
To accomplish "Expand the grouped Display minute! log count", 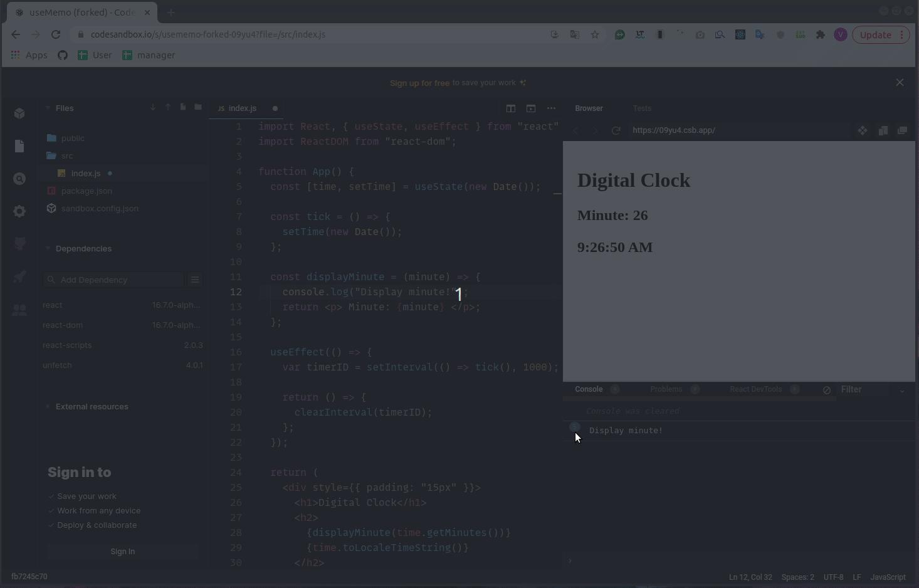I will coord(574,427).
